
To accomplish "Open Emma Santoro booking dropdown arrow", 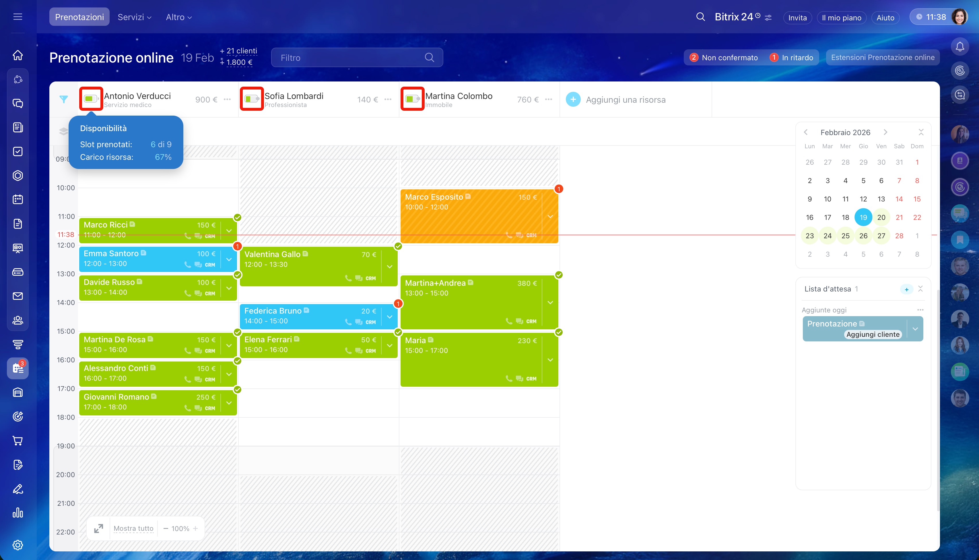I will (229, 259).
